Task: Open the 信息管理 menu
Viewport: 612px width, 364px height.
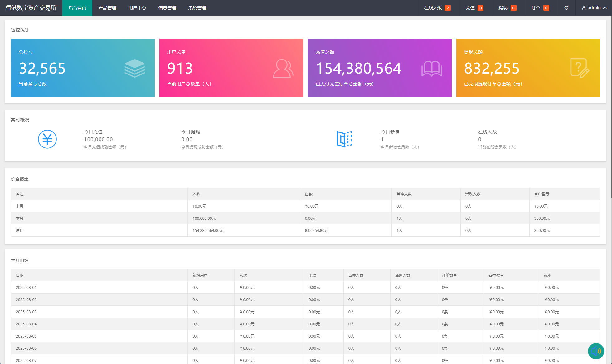Action: [167, 8]
